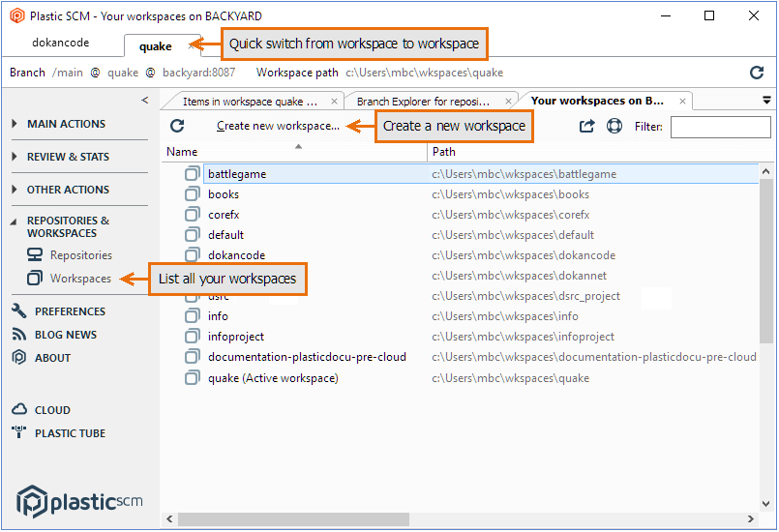Image resolution: width=779 pixels, height=532 pixels.
Task: Select the corefx workspace name
Action: point(224,215)
